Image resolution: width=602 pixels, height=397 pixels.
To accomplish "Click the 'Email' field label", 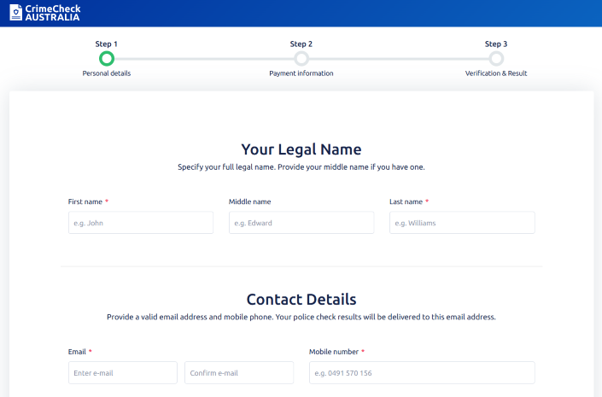I will click(x=77, y=352).
